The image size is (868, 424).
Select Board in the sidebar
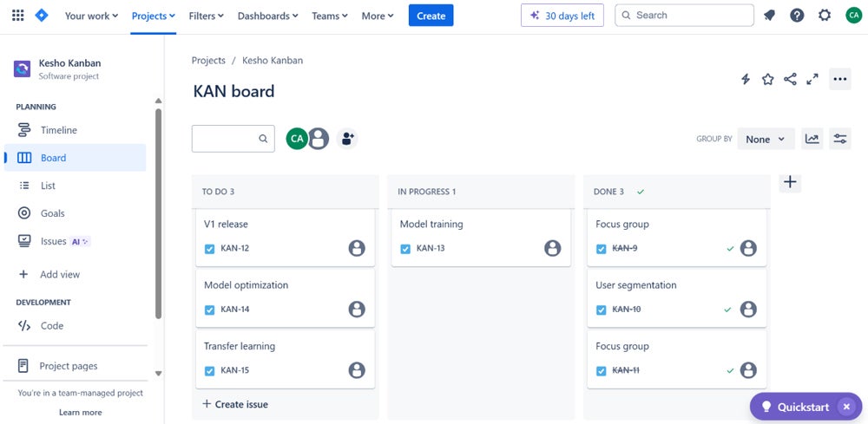click(x=75, y=158)
